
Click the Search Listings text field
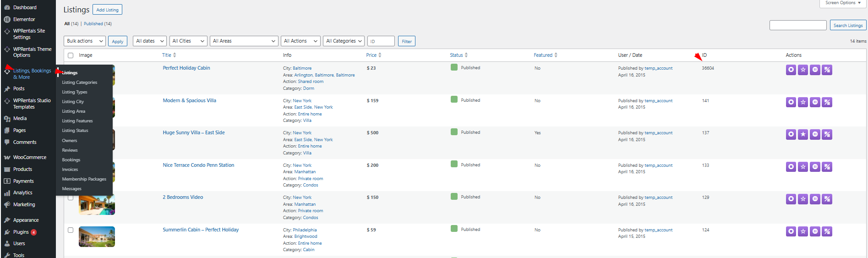point(797,25)
